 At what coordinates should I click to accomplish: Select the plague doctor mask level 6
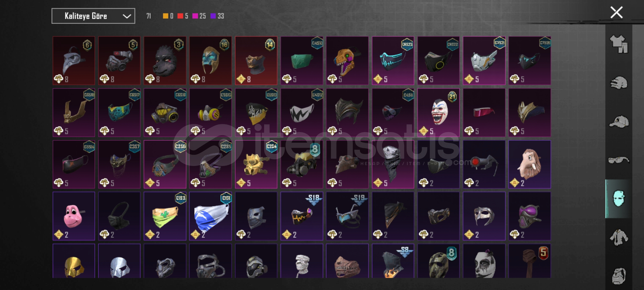click(74, 61)
